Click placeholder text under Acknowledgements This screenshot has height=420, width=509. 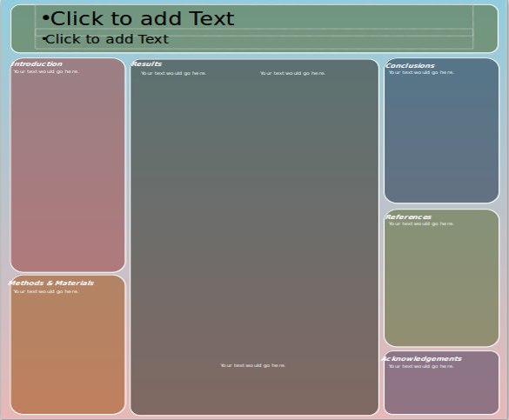point(421,366)
